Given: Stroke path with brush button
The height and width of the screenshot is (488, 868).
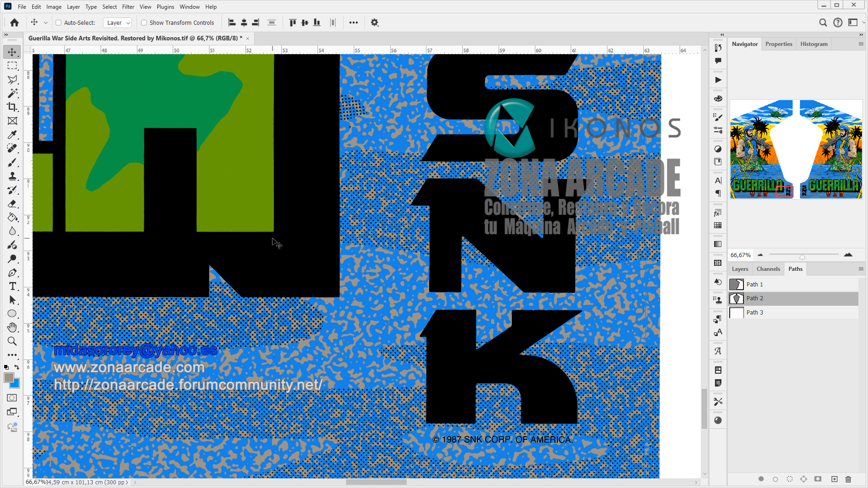Looking at the screenshot, I should (775, 479).
